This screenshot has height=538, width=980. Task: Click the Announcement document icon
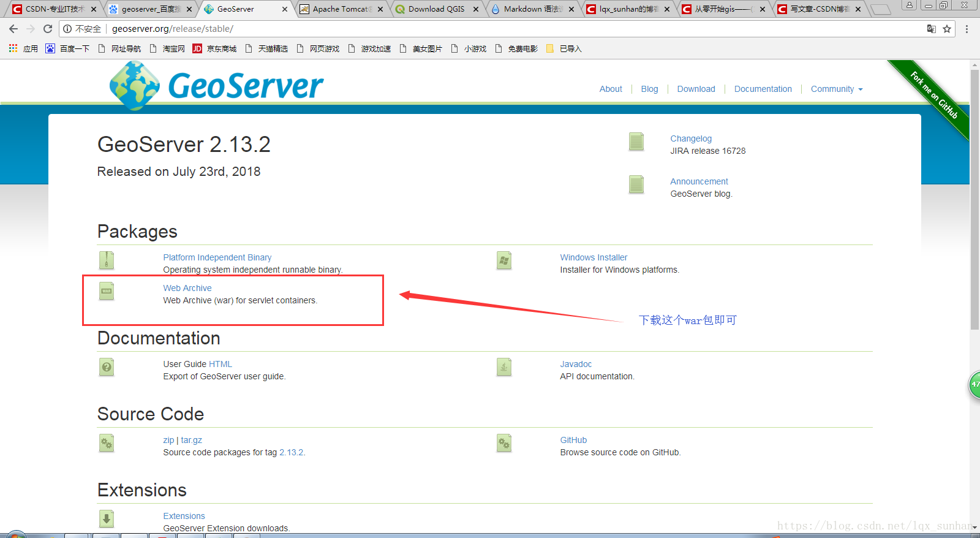pyautogui.click(x=636, y=184)
